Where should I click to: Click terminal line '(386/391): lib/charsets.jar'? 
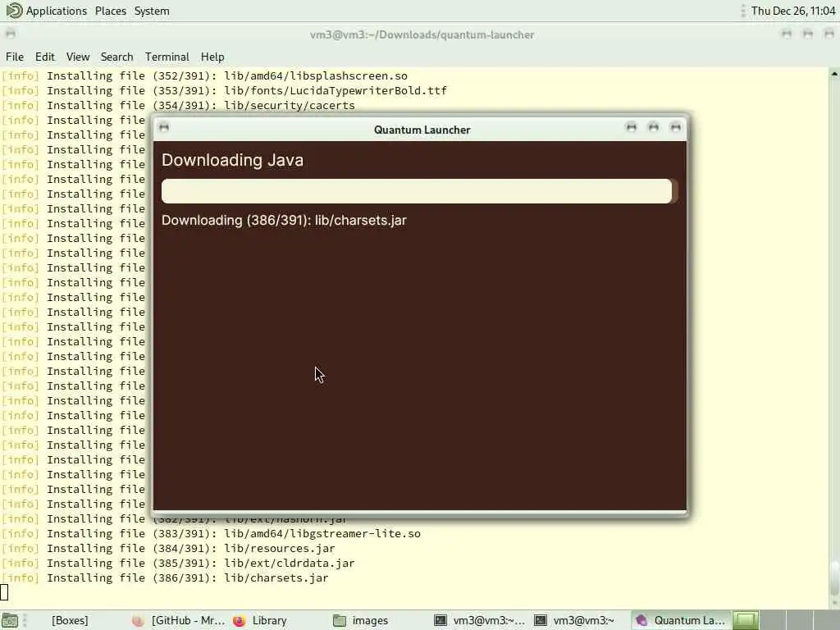(x=240, y=577)
